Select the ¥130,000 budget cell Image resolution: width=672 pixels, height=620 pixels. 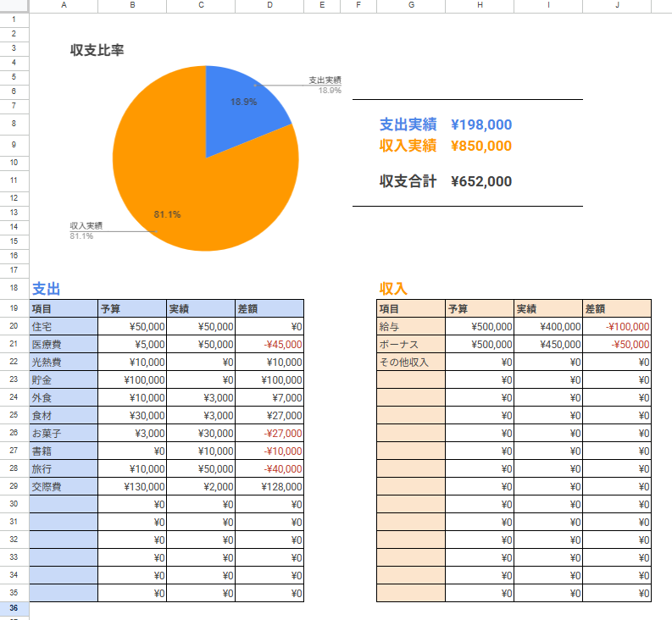click(x=132, y=486)
